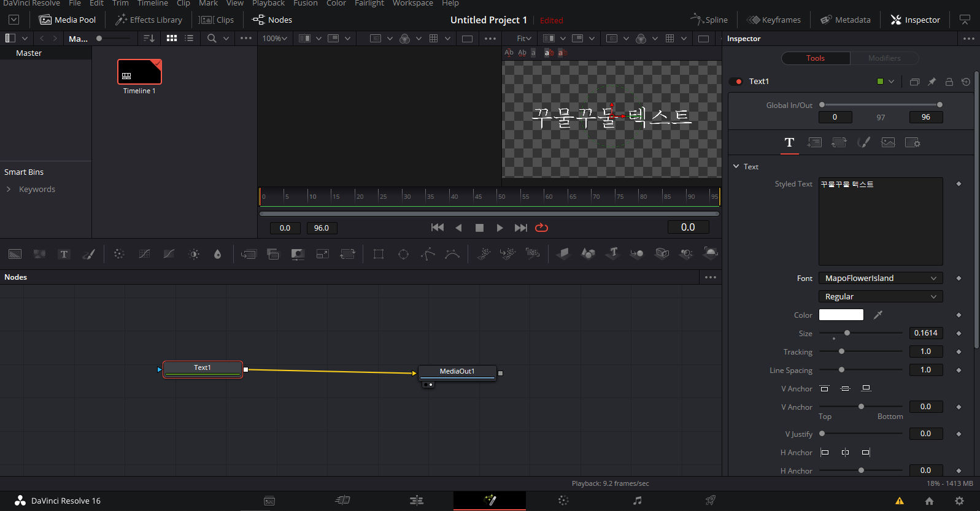Switch to the Modifiers tab
The width and height of the screenshot is (980, 511).
coord(884,58)
